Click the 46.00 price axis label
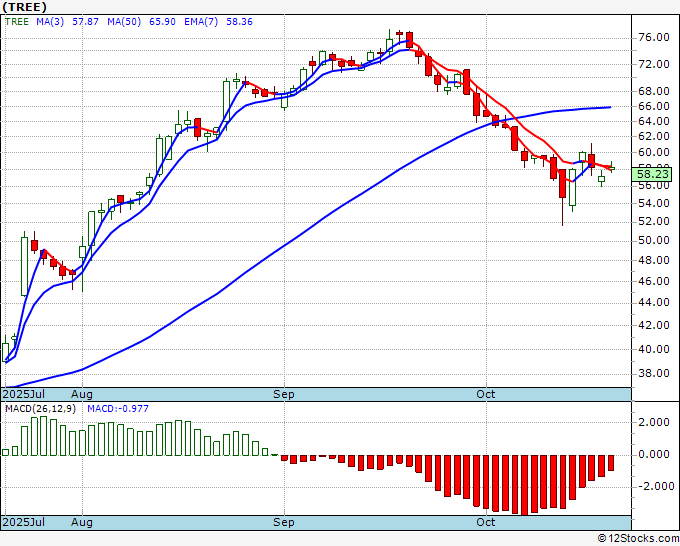The image size is (680, 546). click(654, 281)
